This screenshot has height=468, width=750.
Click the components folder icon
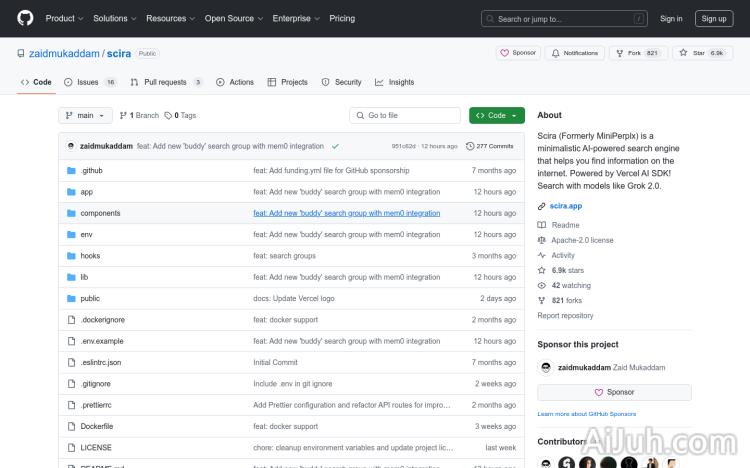(x=71, y=213)
